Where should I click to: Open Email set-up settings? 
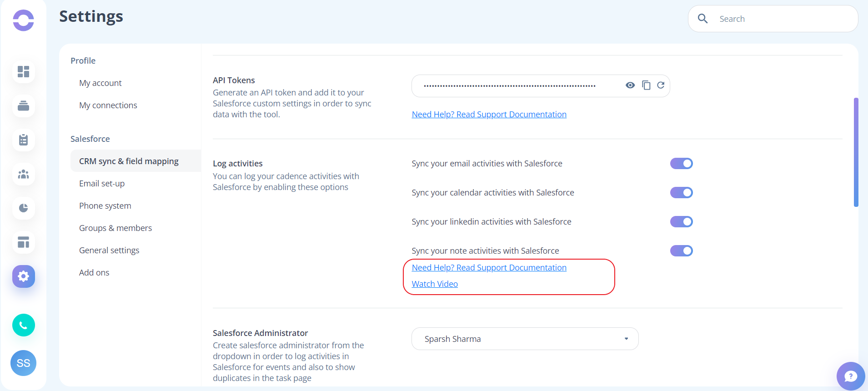click(x=102, y=183)
